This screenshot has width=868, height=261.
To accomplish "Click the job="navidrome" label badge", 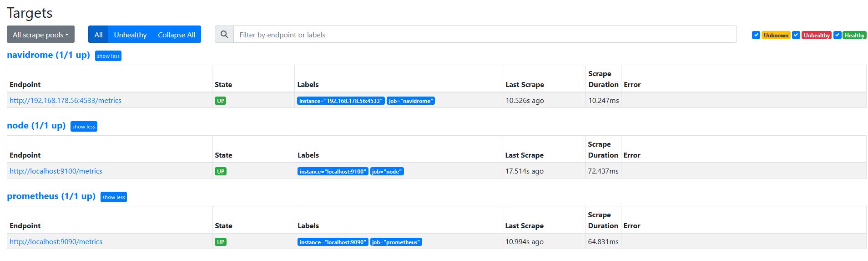I will (x=411, y=101).
